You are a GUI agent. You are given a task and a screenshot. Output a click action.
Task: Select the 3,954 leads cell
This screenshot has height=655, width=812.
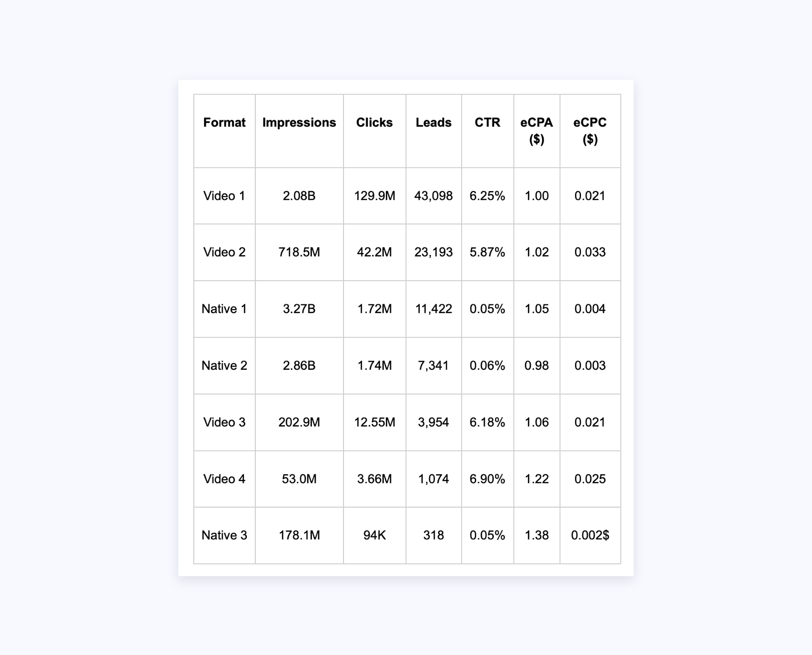pyautogui.click(x=434, y=423)
